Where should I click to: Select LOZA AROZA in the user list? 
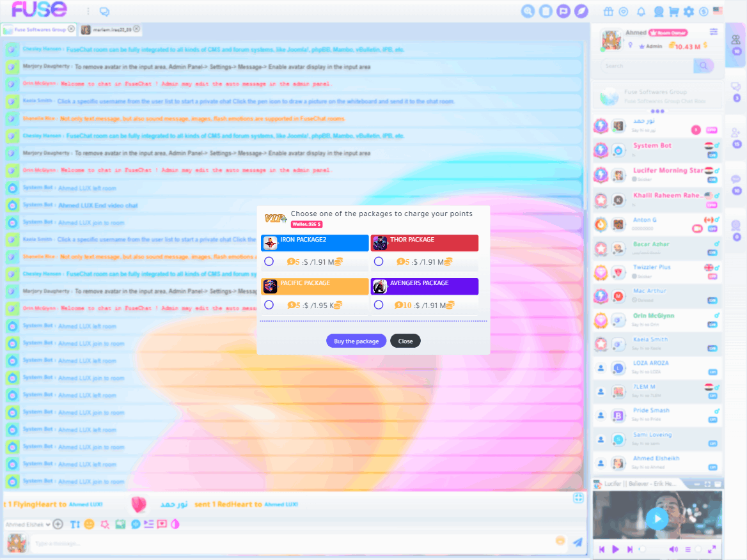(657, 367)
